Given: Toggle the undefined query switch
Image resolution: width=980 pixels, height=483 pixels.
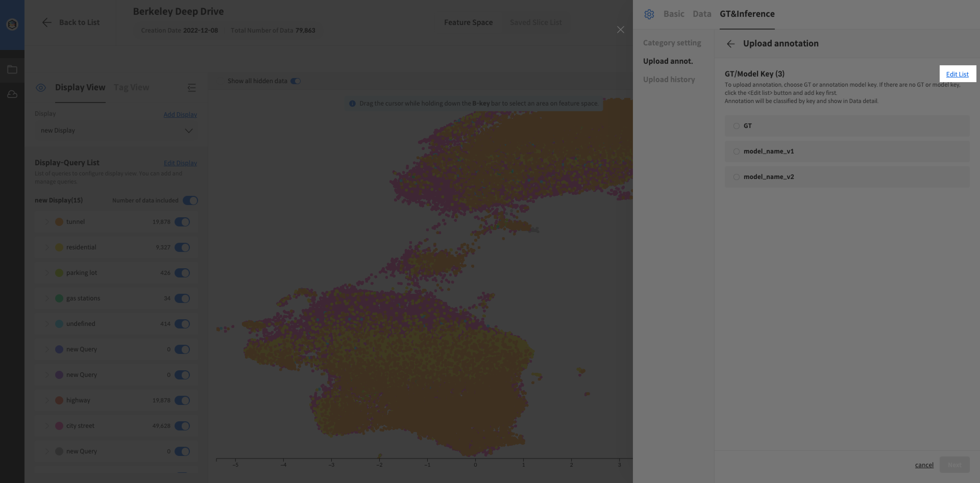Looking at the screenshot, I should tap(182, 324).
